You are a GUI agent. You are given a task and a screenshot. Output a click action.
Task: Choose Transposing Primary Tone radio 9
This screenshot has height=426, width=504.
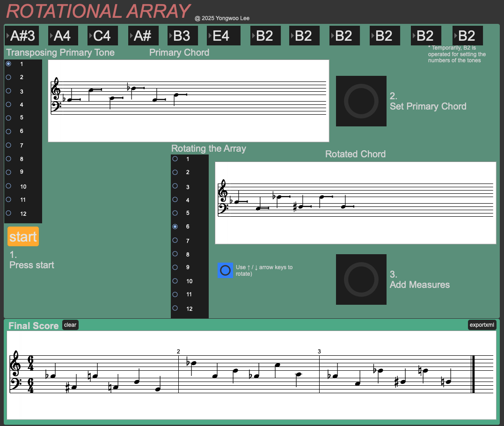coord(9,172)
